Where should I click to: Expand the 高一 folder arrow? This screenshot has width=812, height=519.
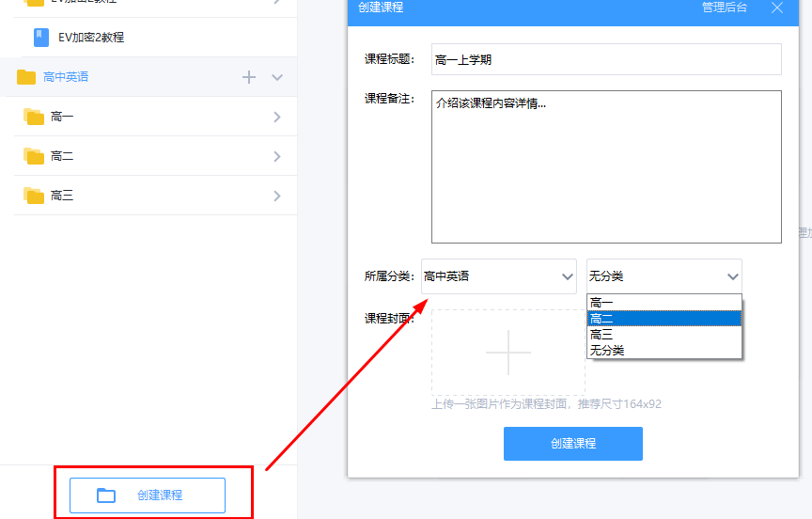coord(277,118)
